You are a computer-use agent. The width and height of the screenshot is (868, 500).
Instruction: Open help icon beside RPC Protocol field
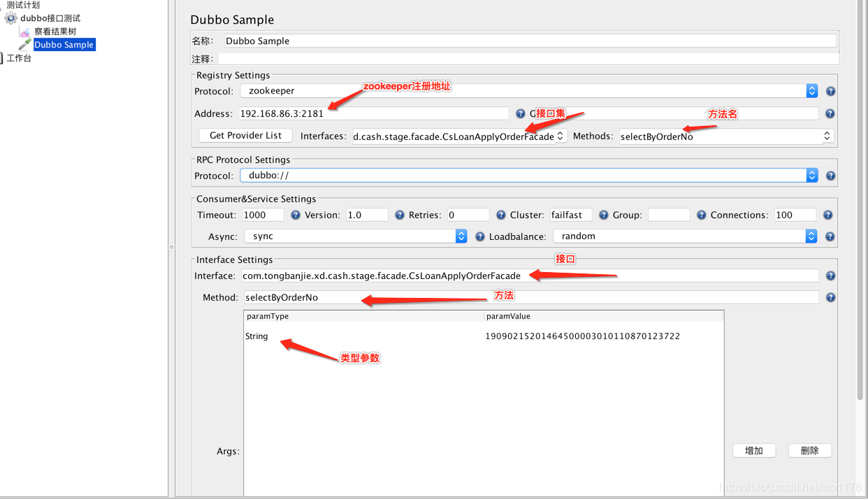pos(830,176)
